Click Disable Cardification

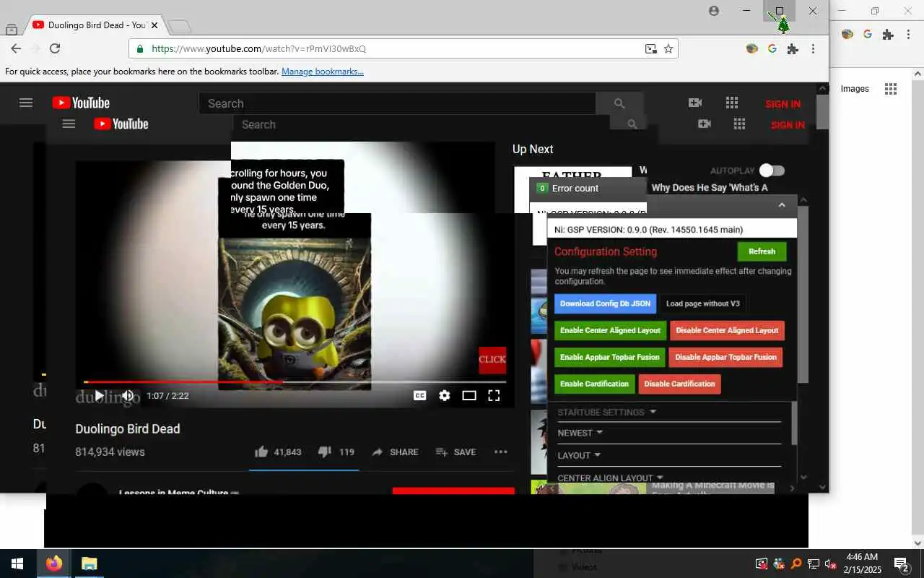click(679, 384)
